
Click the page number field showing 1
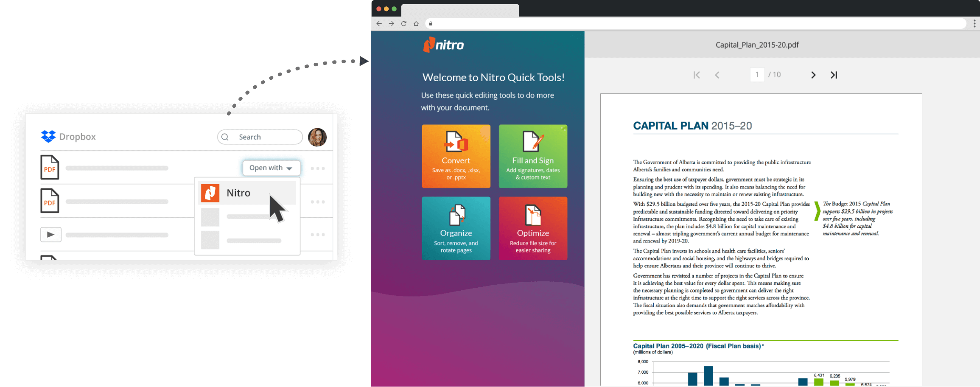click(757, 75)
